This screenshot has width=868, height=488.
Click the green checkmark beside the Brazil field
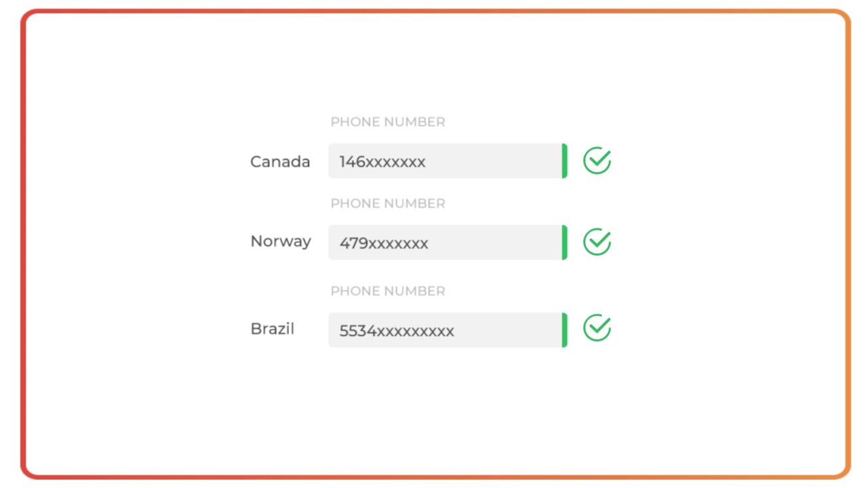(x=597, y=328)
